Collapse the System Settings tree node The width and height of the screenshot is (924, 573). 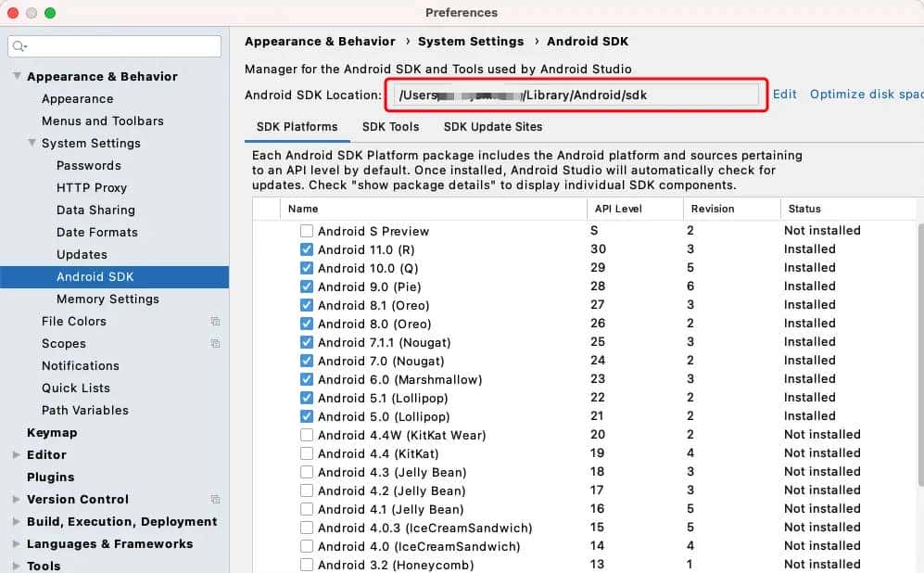coord(32,144)
